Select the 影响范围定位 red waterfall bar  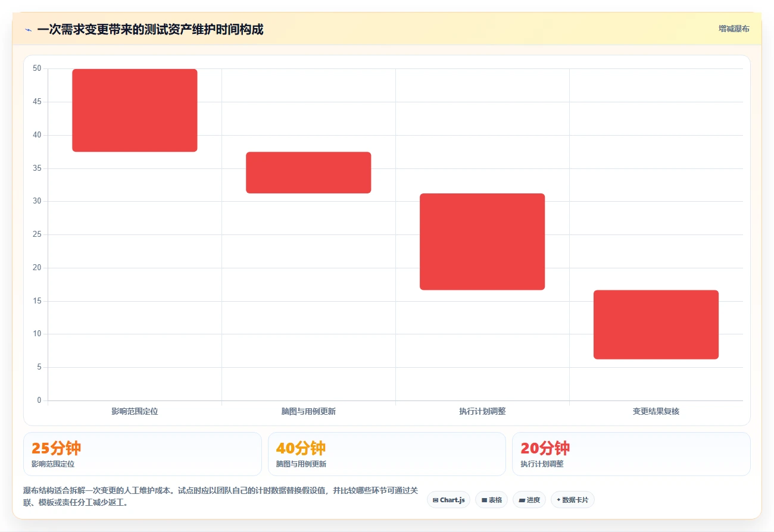pyautogui.click(x=135, y=110)
